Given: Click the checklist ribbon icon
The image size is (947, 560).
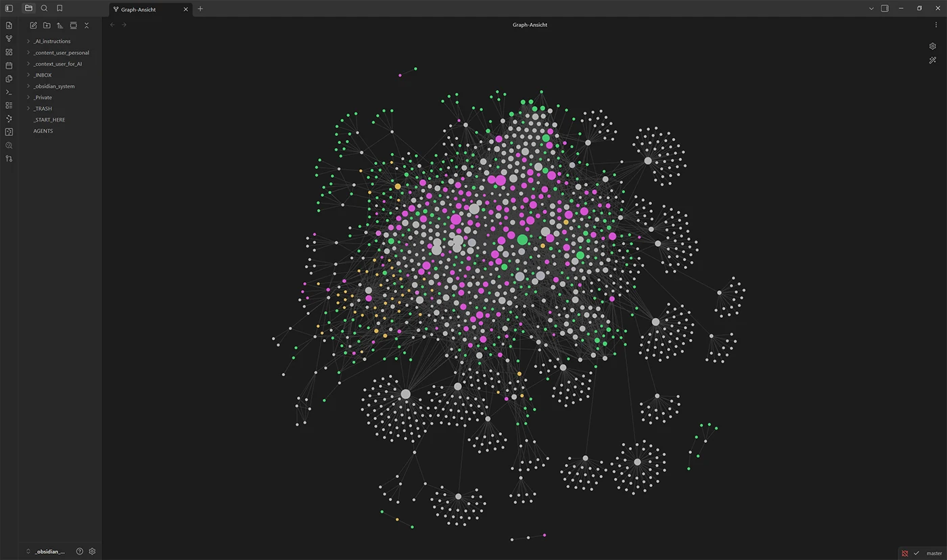Looking at the screenshot, I should [x=9, y=106].
